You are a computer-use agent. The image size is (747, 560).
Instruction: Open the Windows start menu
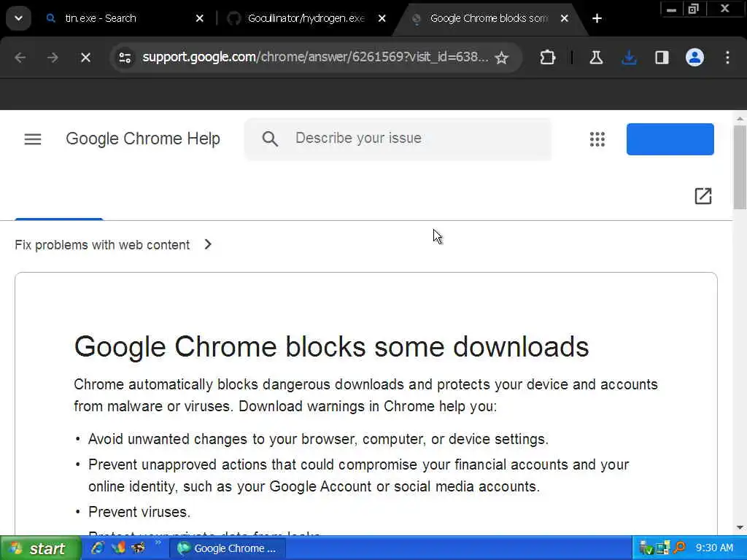tap(41, 548)
